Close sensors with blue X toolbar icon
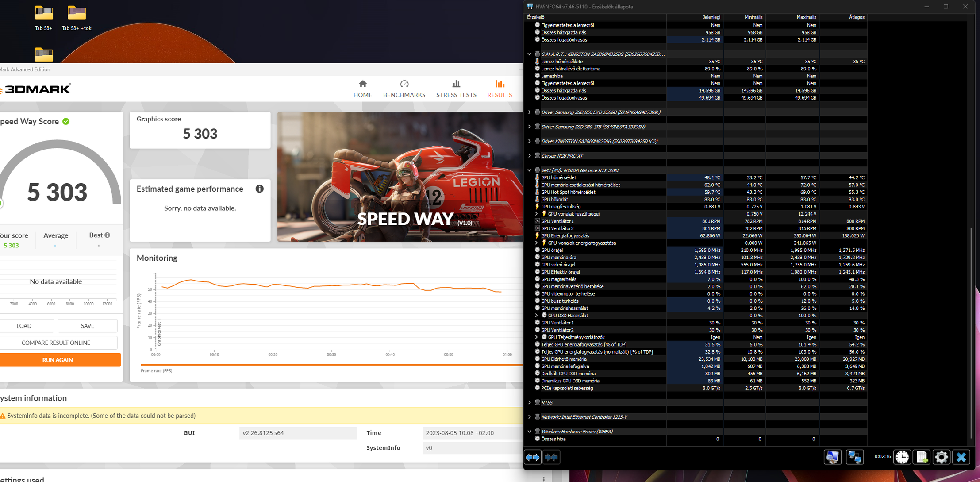 coord(961,457)
